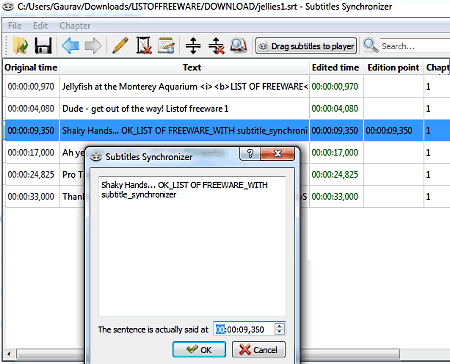This screenshot has height=364, width=450.
Task: Open the notepad edit text icon
Action: pyautogui.click(x=166, y=46)
